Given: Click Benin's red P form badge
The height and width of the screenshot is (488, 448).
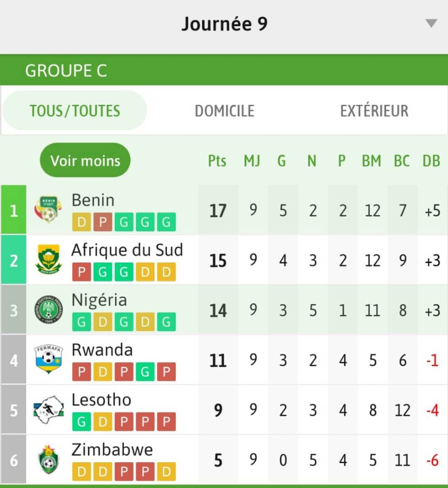Looking at the screenshot, I should (102, 222).
